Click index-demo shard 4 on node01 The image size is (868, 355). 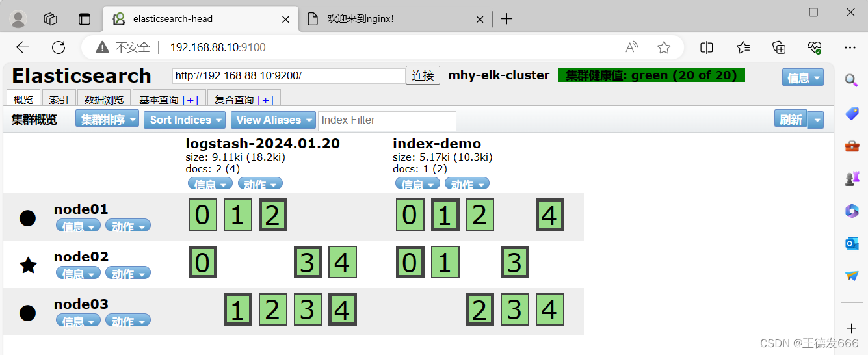click(x=550, y=215)
